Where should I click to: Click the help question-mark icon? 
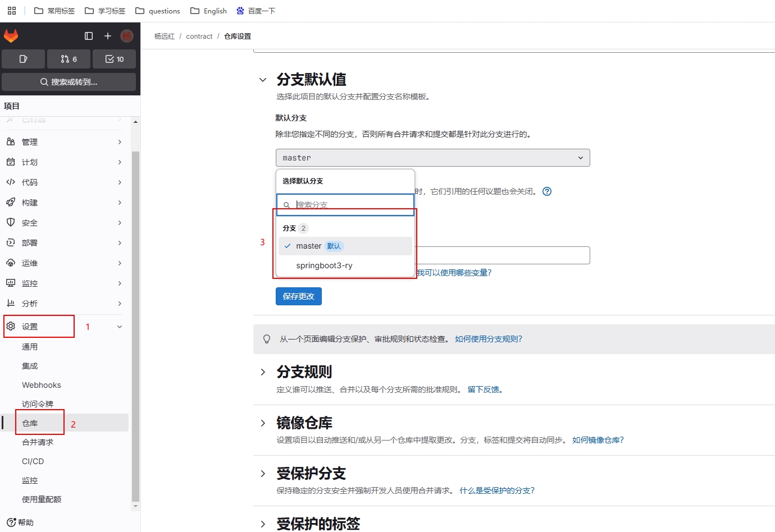(547, 191)
